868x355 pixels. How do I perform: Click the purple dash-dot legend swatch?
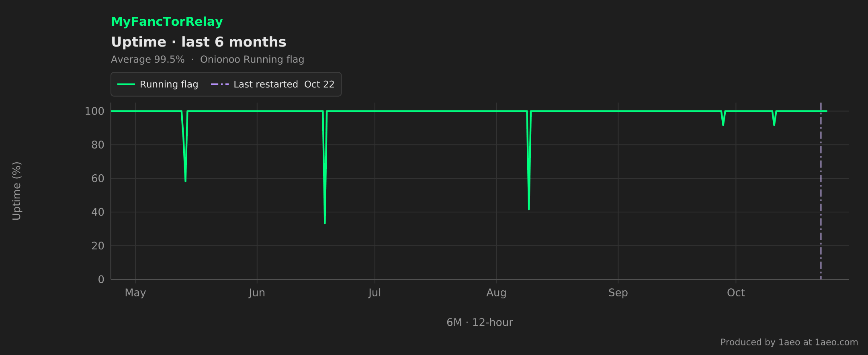point(220,84)
